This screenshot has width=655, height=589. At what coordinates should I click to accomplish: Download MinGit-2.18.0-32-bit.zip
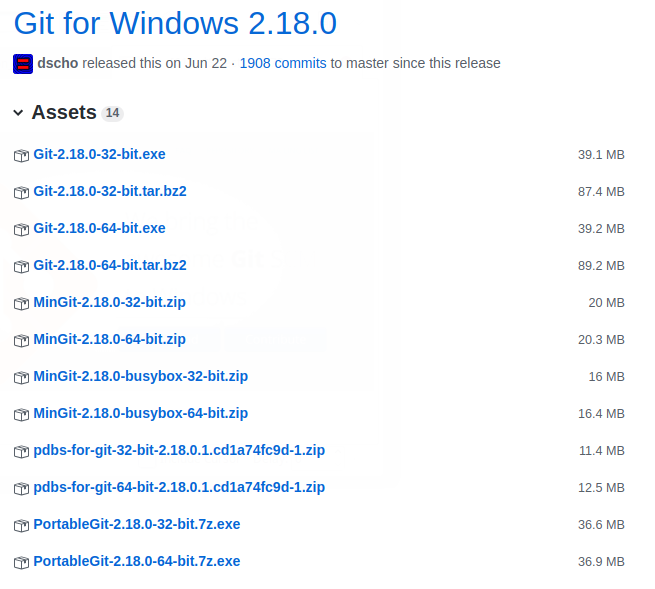pos(109,302)
